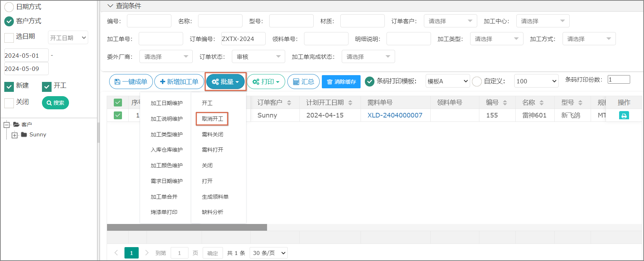Click the 订单编号 input field

[243, 39]
